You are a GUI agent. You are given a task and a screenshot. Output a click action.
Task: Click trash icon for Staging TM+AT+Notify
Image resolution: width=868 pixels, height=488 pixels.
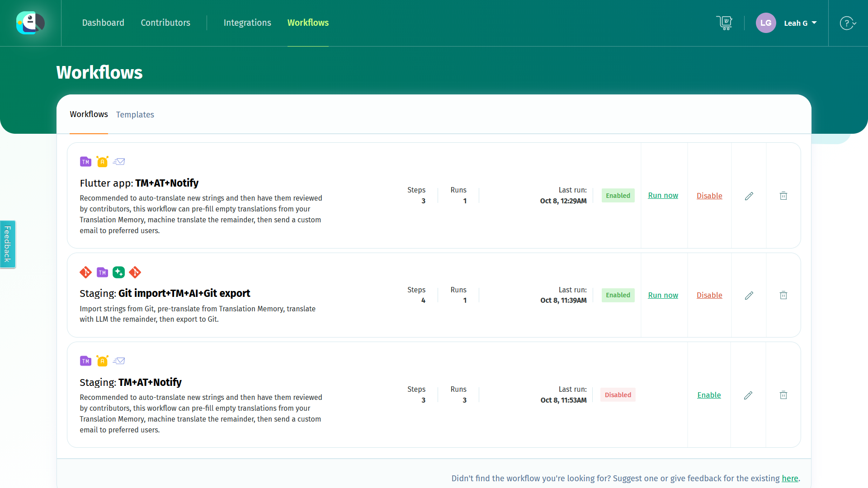click(x=783, y=395)
